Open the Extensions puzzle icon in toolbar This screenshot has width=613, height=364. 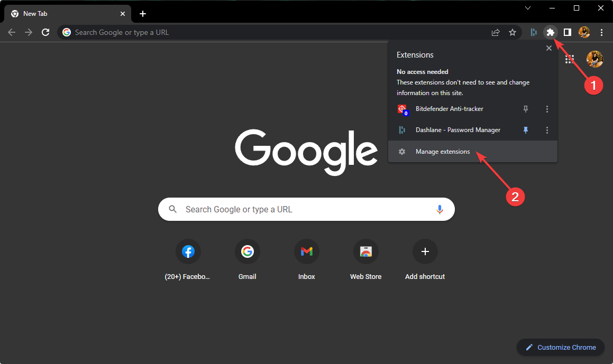pyautogui.click(x=550, y=32)
